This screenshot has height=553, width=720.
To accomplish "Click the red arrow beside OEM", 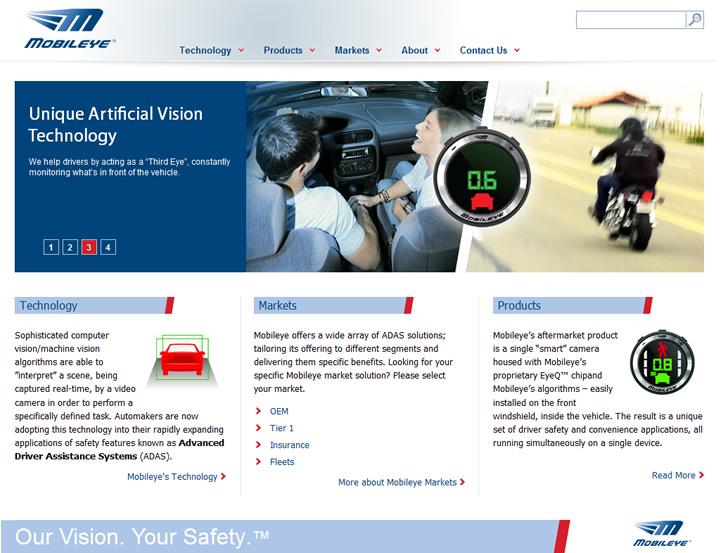I will (x=258, y=411).
